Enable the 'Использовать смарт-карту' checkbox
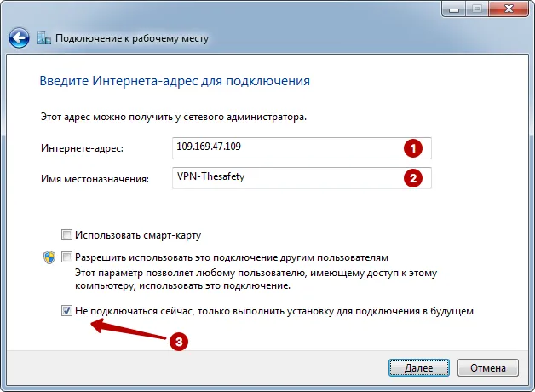 tap(66, 234)
